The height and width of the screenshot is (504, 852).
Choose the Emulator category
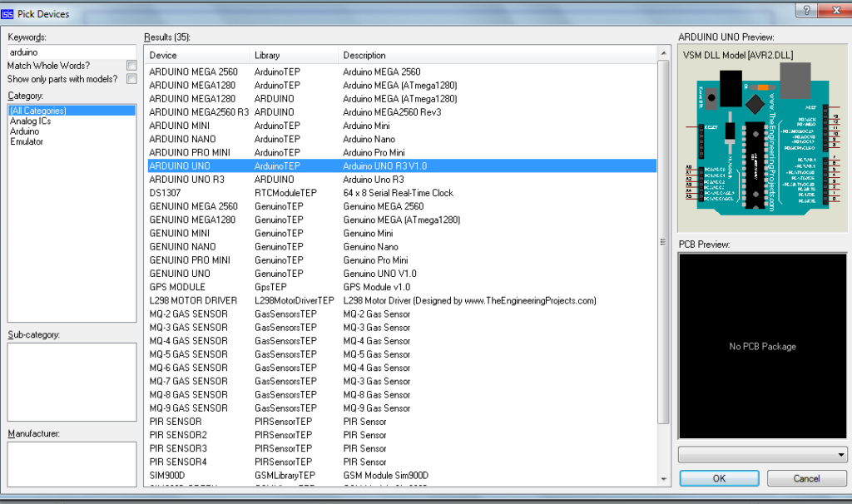tap(27, 141)
